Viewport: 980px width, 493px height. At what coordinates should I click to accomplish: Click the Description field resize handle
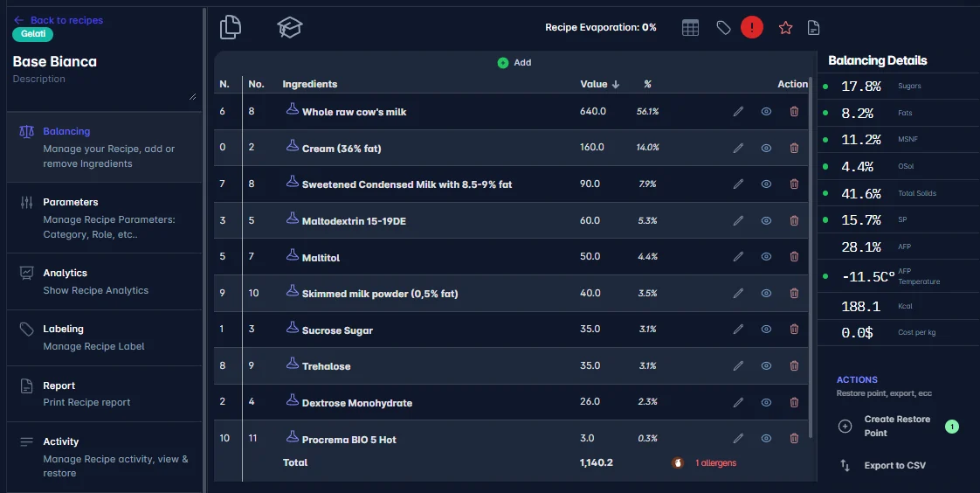pyautogui.click(x=192, y=96)
